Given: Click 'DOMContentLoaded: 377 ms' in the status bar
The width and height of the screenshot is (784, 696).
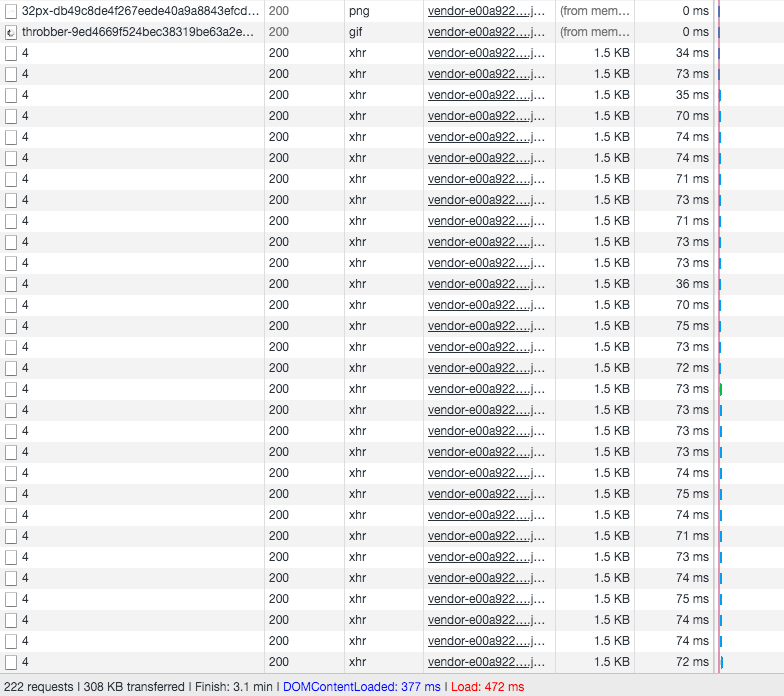Looking at the screenshot, I should 362,687.
